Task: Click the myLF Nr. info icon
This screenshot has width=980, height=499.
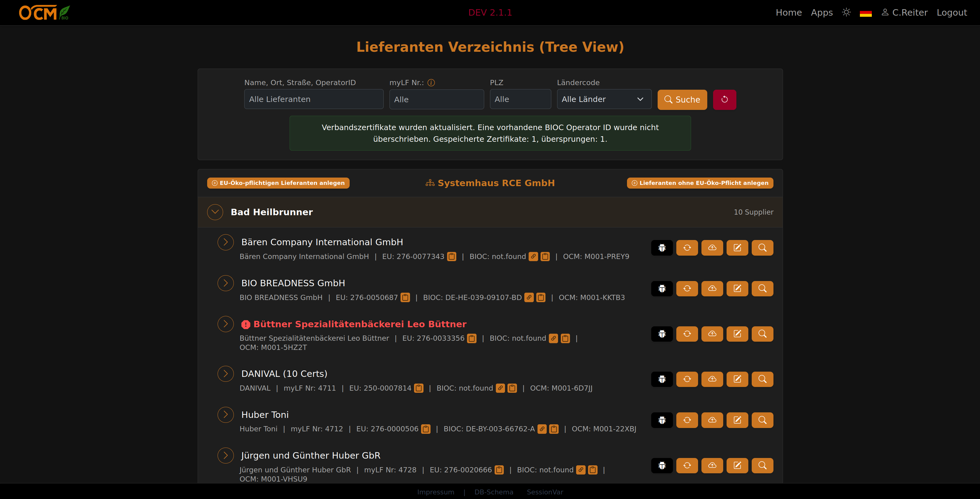Action: point(431,82)
